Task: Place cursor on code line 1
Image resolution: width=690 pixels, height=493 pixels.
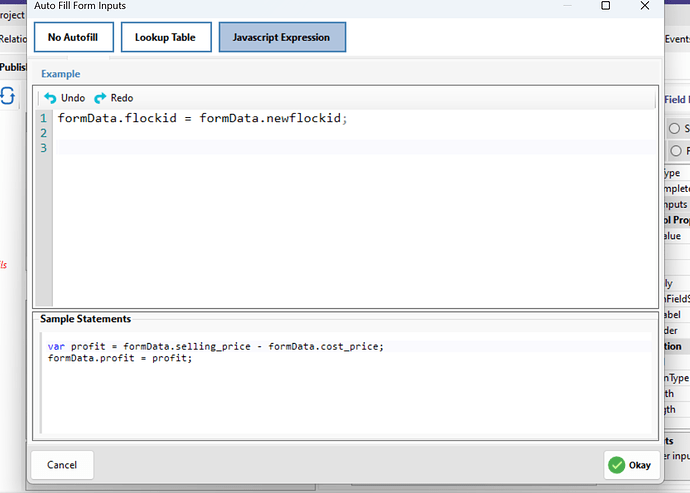Action: tap(202, 118)
